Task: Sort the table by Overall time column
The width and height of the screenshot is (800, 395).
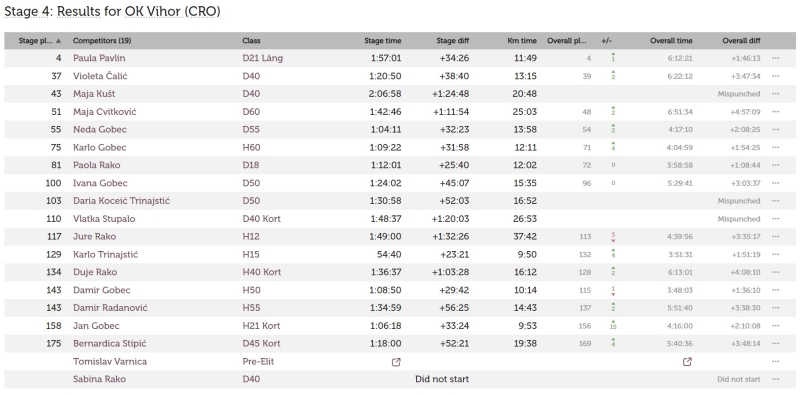Action: pos(671,41)
